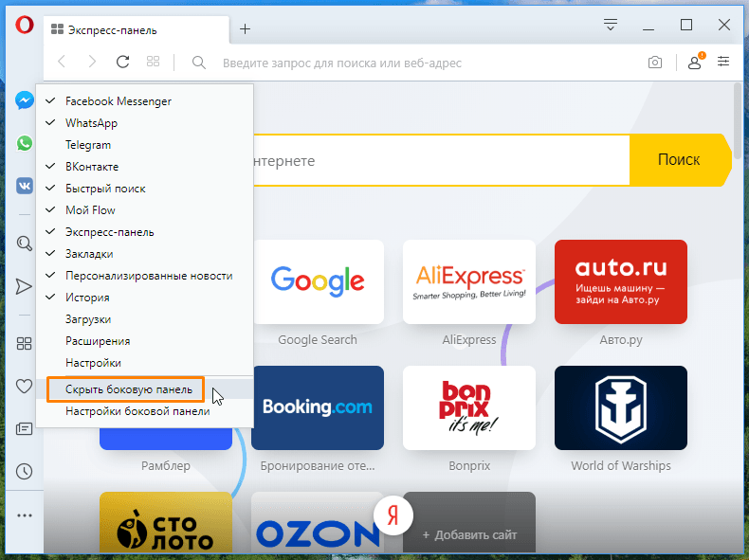Click the Yandex search input box

pyautogui.click(x=440, y=160)
